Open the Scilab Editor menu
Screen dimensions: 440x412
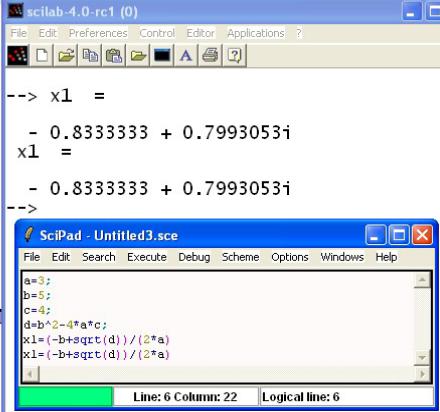pyautogui.click(x=200, y=33)
